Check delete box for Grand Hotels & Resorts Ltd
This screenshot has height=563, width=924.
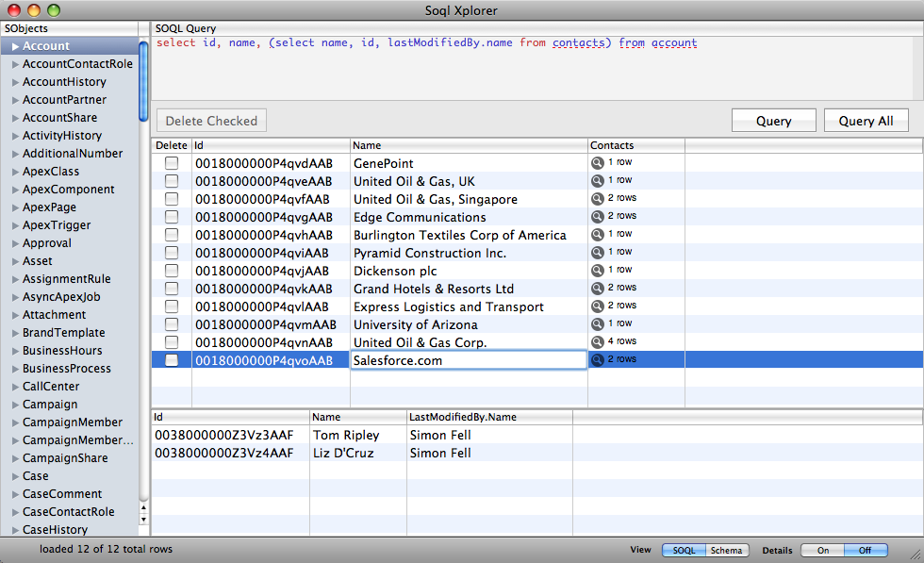pyautogui.click(x=172, y=289)
